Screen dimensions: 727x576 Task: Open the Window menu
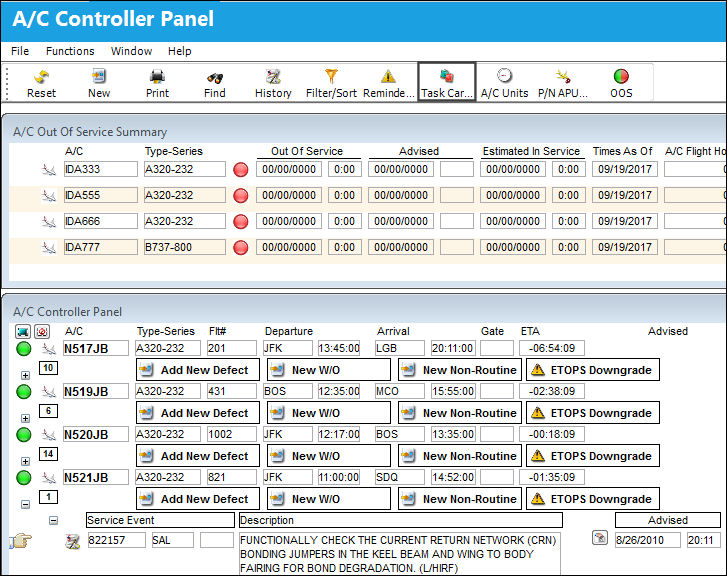pyautogui.click(x=131, y=51)
